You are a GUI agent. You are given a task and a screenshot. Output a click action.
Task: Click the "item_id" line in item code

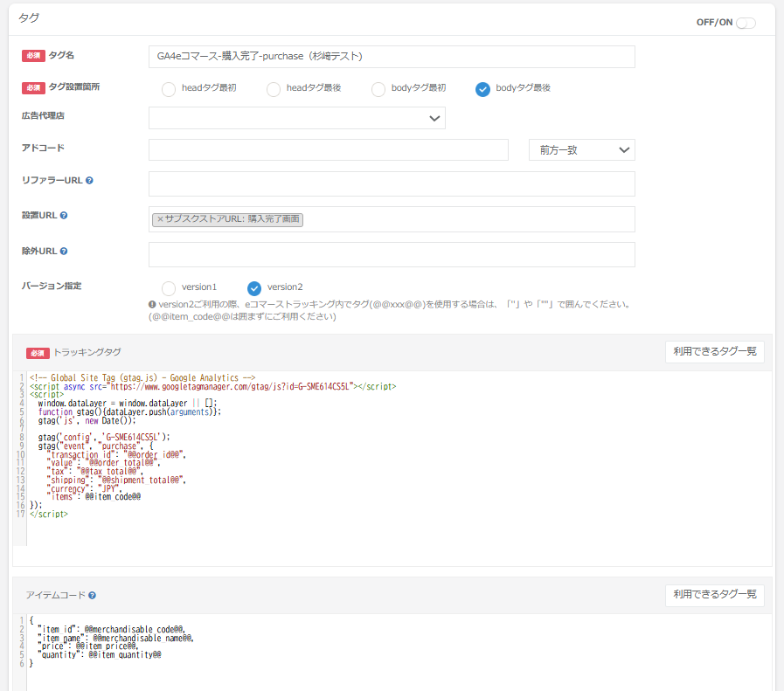pyautogui.click(x=111, y=629)
